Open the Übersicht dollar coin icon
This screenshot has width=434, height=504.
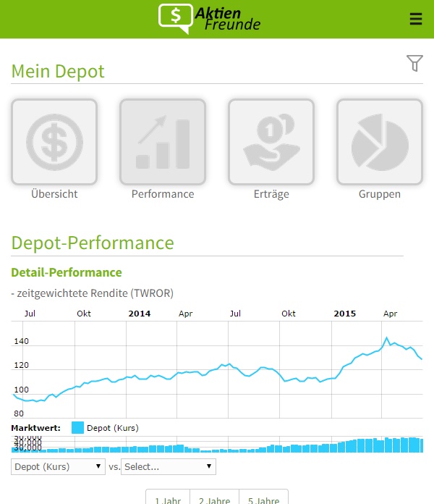[54, 142]
